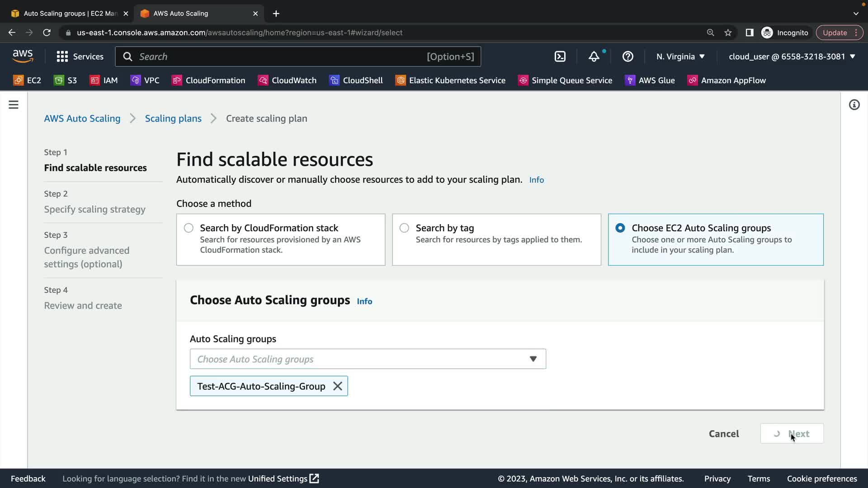
Task: Click the Scaling plans breadcrumb link
Action: (173, 118)
